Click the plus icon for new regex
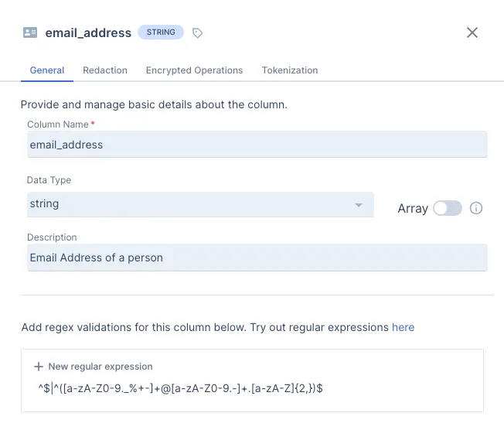The height and width of the screenshot is (430, 504). [39, 367]
